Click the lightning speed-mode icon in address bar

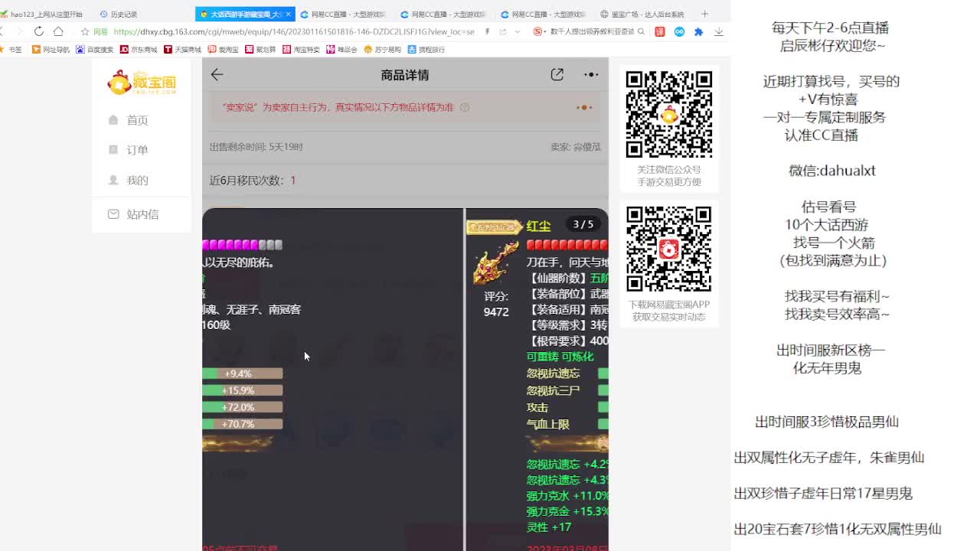tap(487, 31)
